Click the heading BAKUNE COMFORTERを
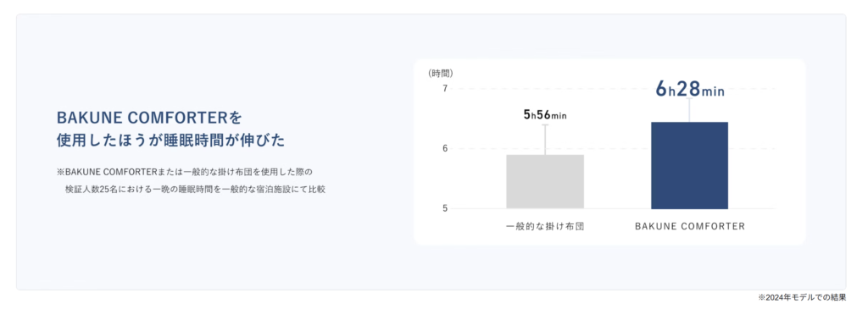The image size is (868, 309). [x=149, y=117]
